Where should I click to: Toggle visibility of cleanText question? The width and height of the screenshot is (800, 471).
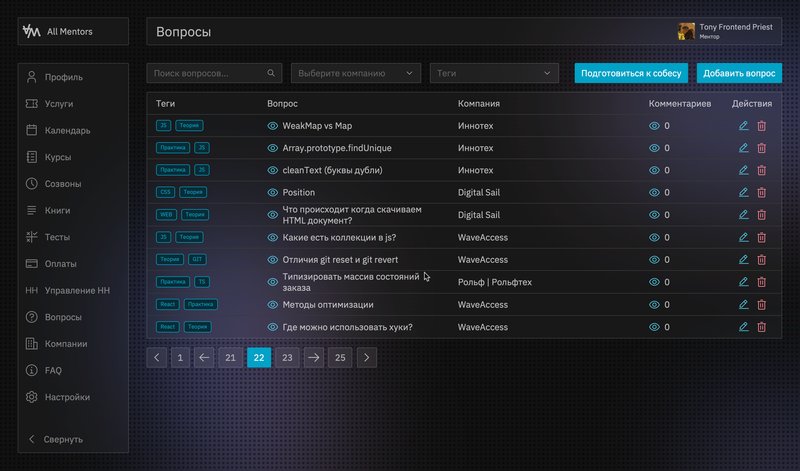click(x=272, y=170)
